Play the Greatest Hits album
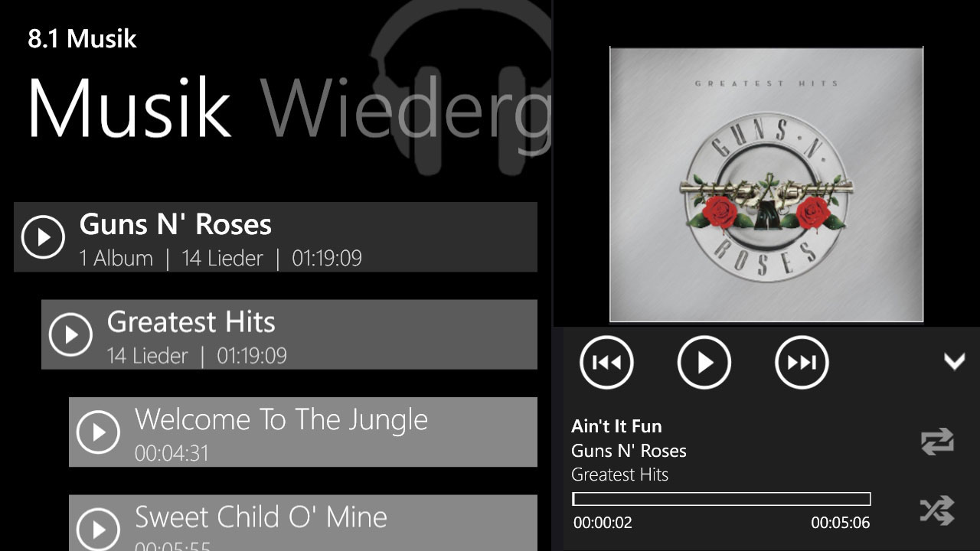The image size is (980, 551). coord(70,334)
